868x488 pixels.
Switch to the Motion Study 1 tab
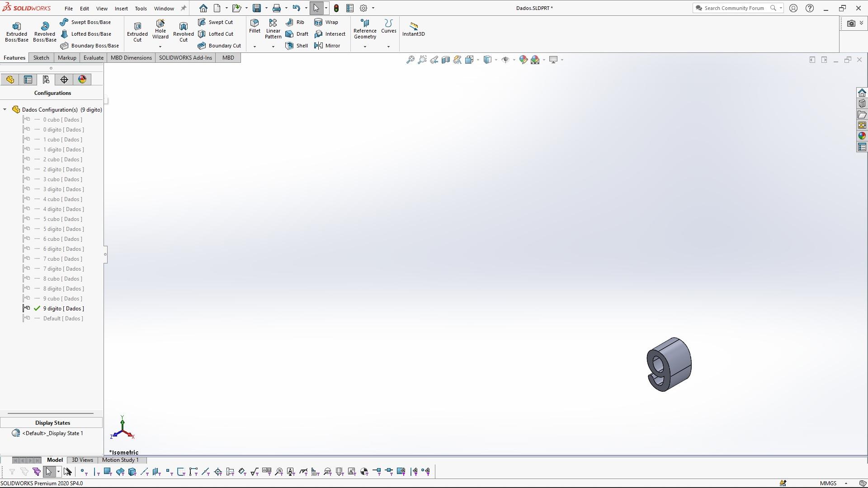click(x=120, y=460)
